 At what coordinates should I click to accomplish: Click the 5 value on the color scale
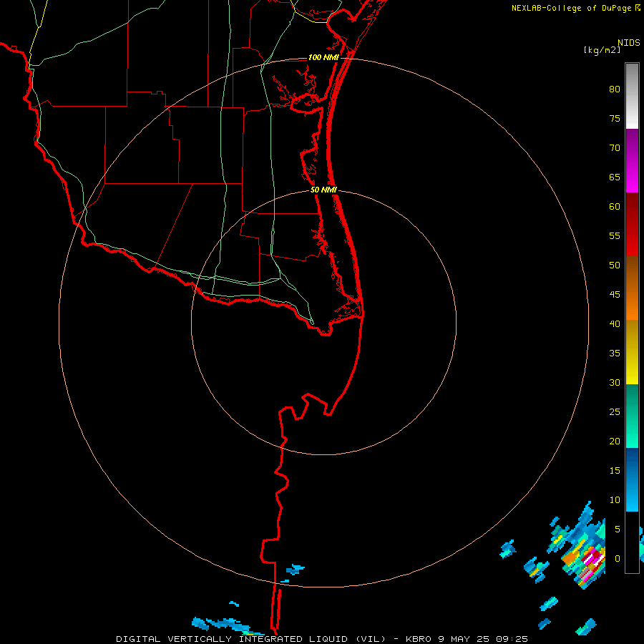tap(618, 530)
